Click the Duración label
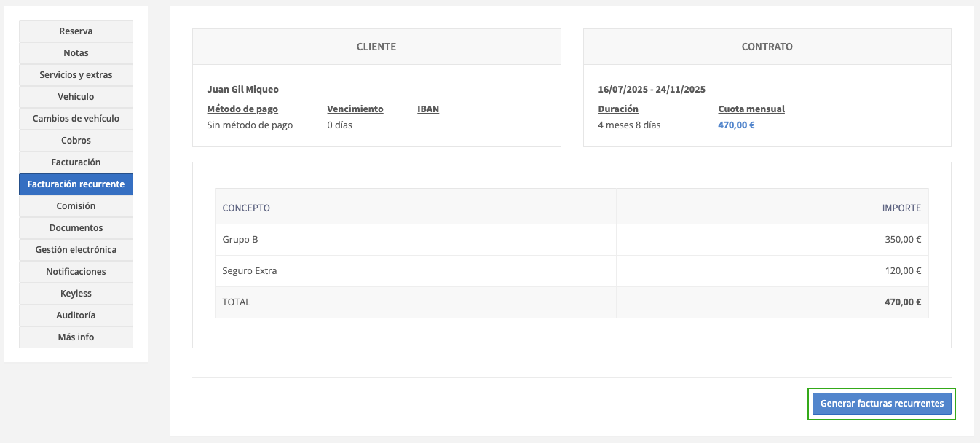 click(x=618, y=109)
